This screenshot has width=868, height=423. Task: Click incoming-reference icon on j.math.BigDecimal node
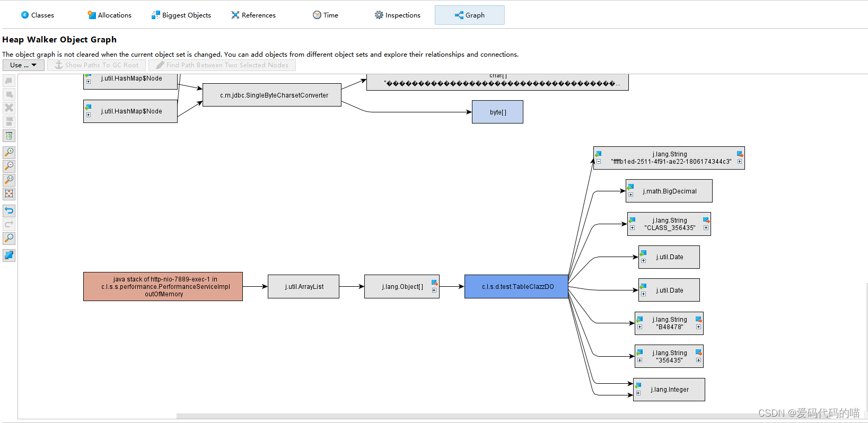click(630, 187)
